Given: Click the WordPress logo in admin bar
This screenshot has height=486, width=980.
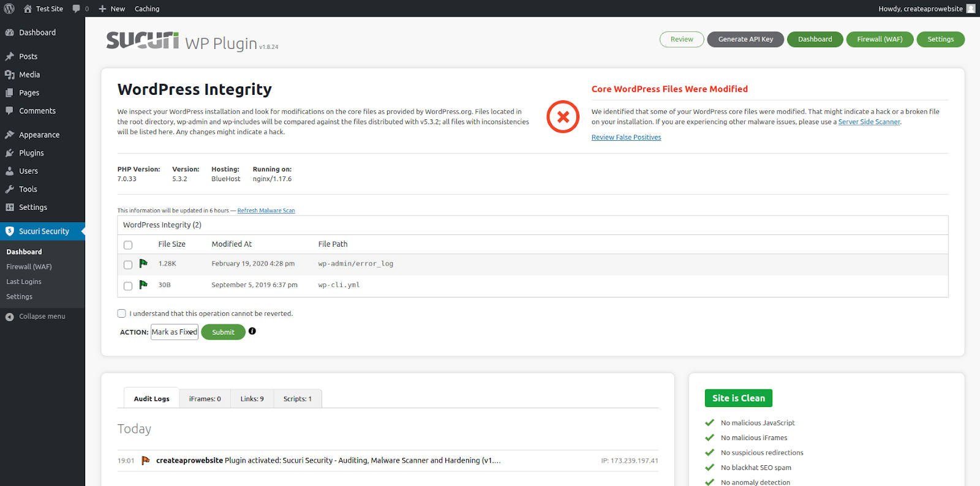Looking at the screenshot, I should 9,9.
